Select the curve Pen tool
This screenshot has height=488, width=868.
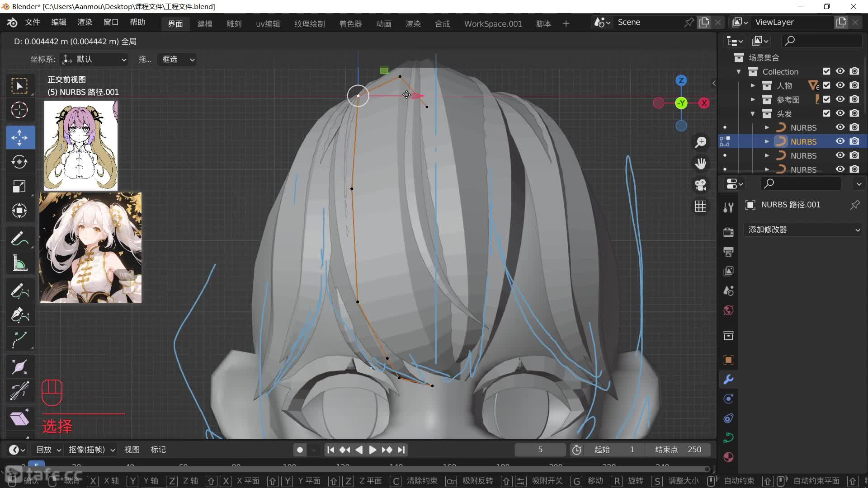(19, 315)
